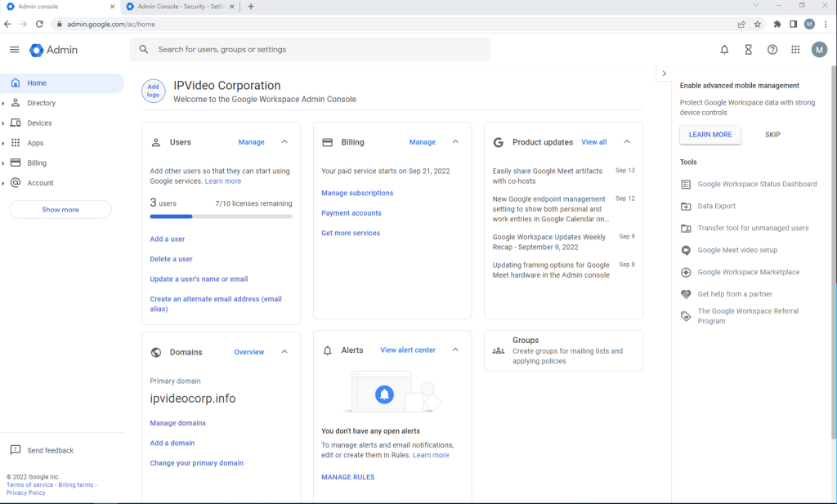Click the Google Meet video setup icon
Screen dimensions: 837x504
pos(686,250)
